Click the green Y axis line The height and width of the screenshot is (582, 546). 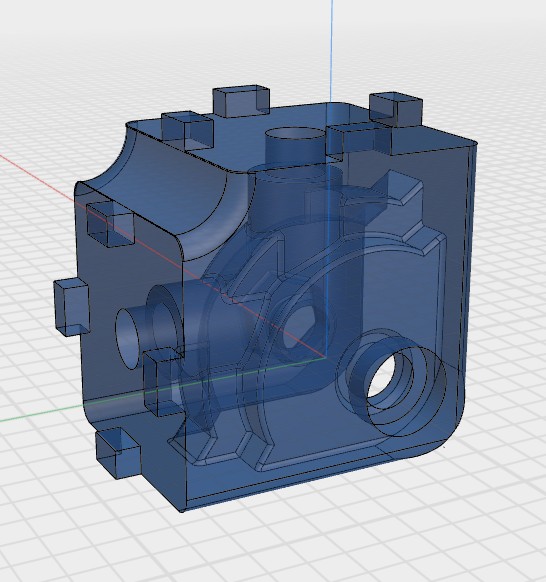point(41,412)
